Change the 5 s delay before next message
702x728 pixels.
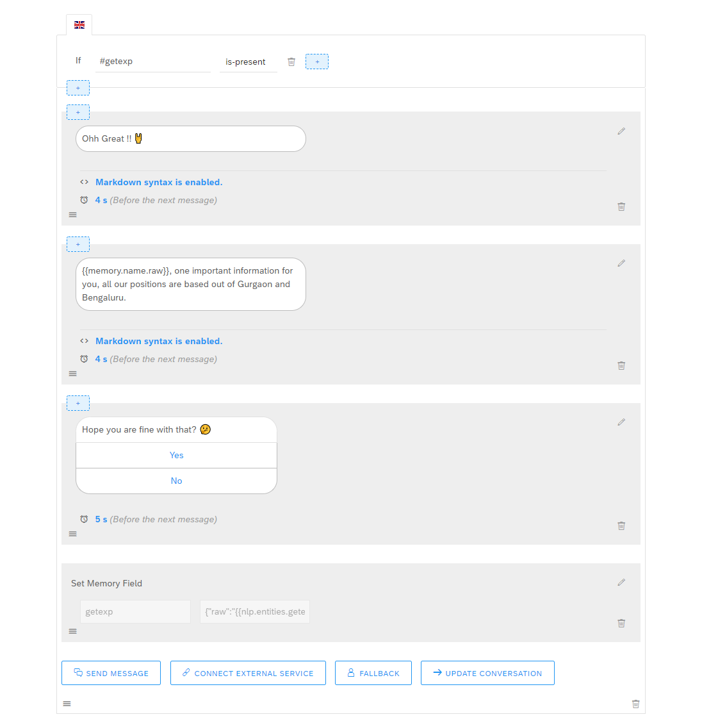point(101,520)
